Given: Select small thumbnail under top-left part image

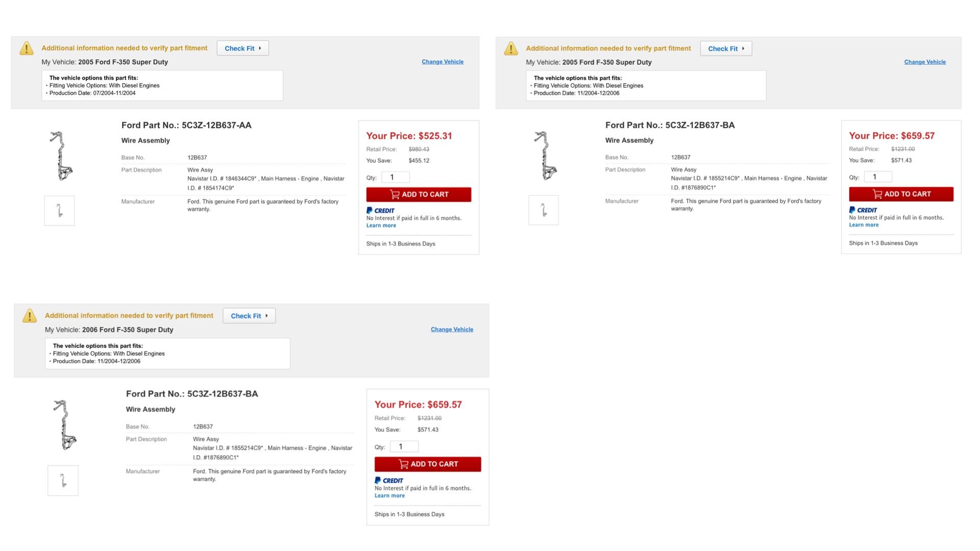Looking at the screenshot, I should click(x=59, y=211).
